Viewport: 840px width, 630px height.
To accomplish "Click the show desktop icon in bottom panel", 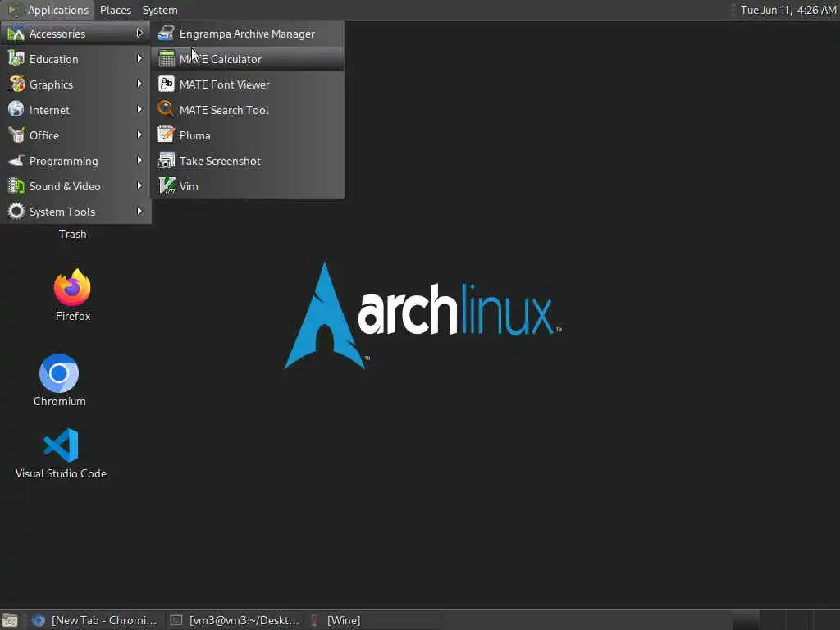I will [x=10, y=620].
